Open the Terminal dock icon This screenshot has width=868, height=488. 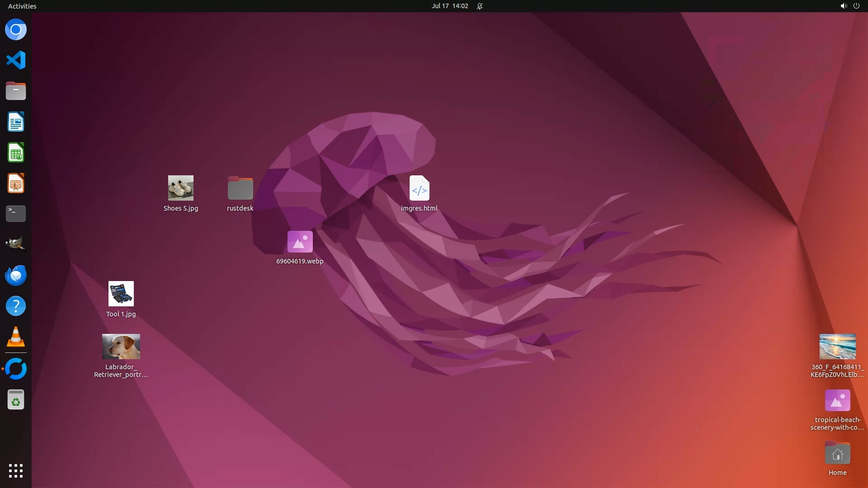click(x=16, y=214)
